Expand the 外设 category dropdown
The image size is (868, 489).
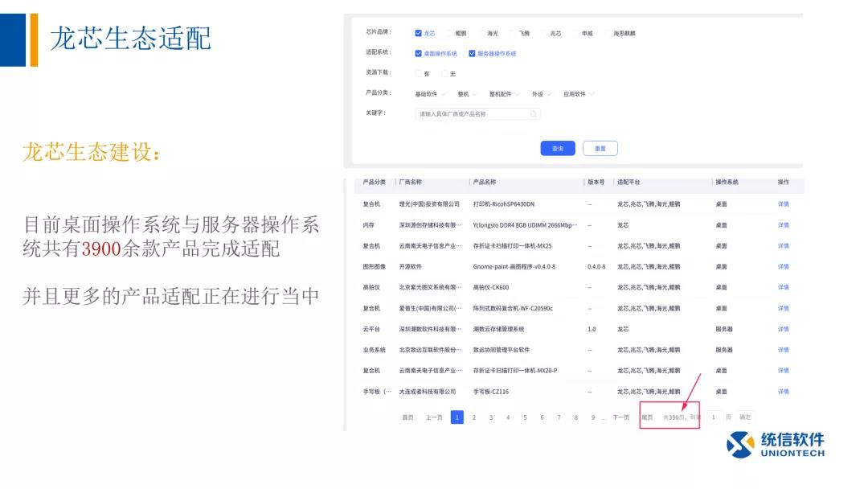tap(541, 94)
